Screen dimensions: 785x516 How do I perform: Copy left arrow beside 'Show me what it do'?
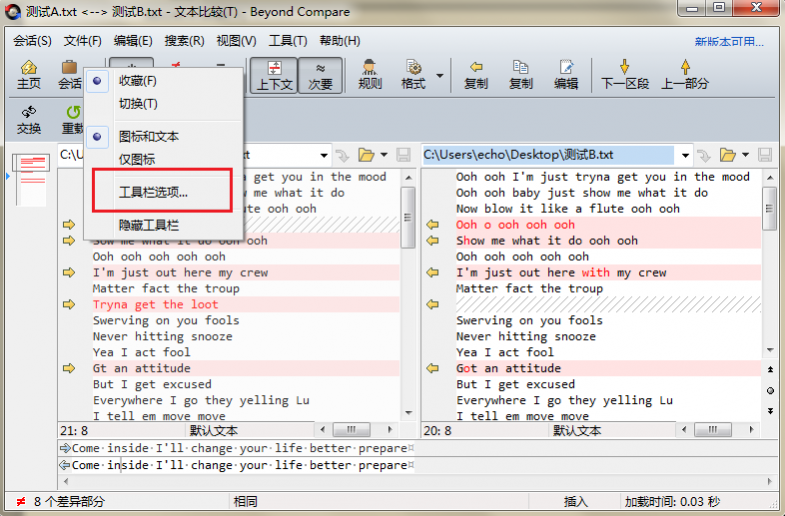point(432,241)
